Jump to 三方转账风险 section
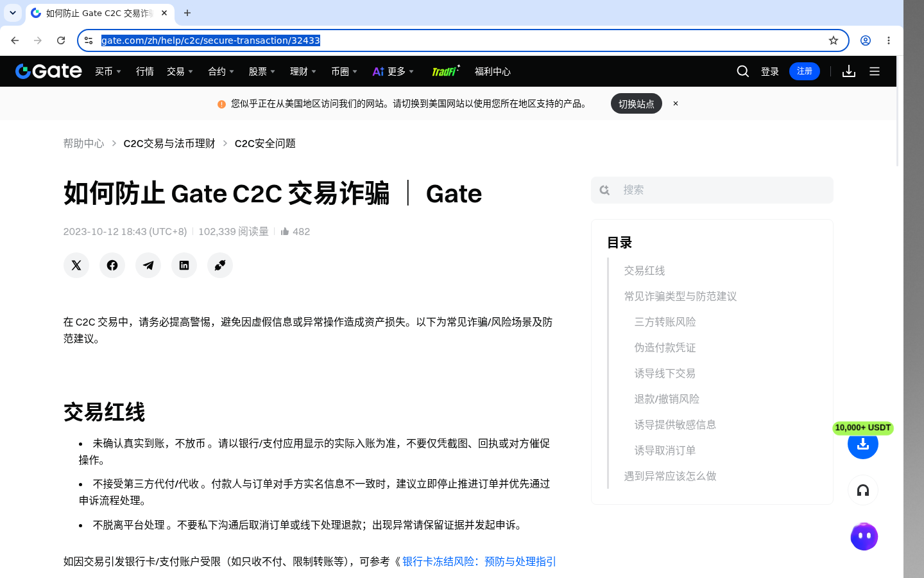Image resolution: width=924 pixels, height=578 pixels. pos(665,322)
